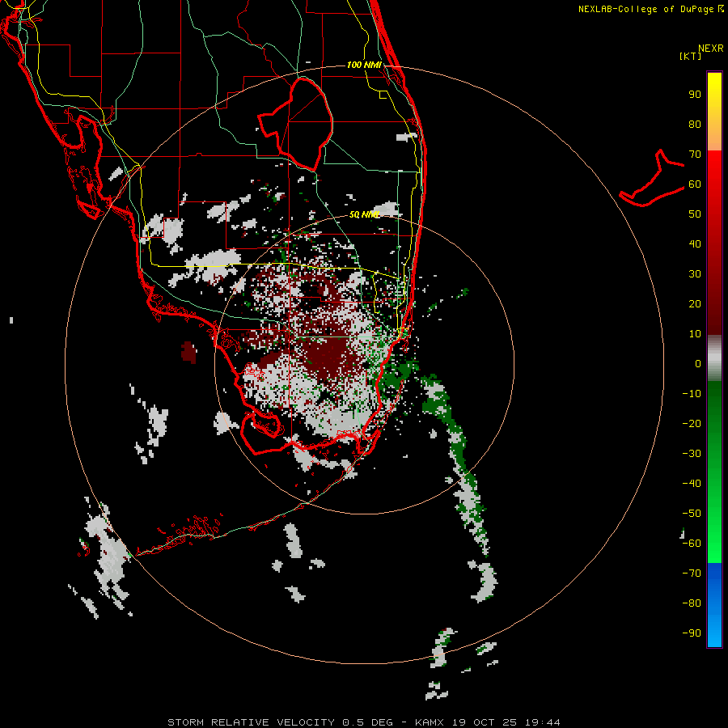Click the -60 scale value
Image resolution: width=728 pixels, height=728 pixels.
coord(692,544)
